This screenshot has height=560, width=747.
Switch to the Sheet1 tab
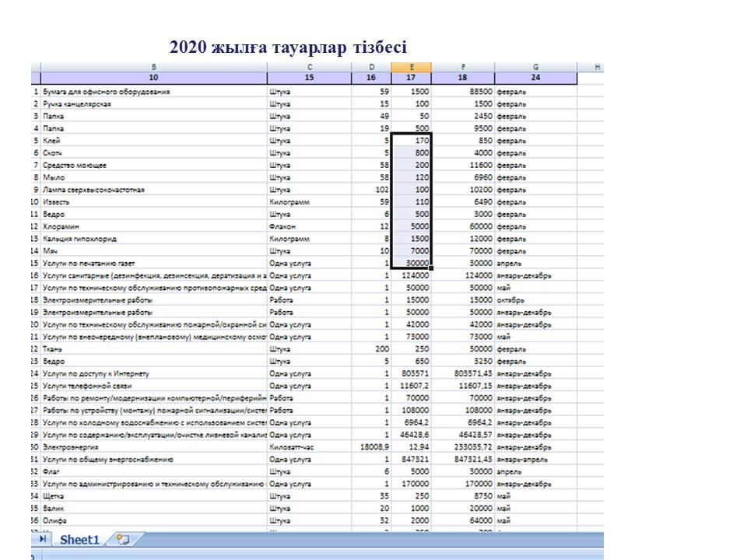(x=79, y=540)
